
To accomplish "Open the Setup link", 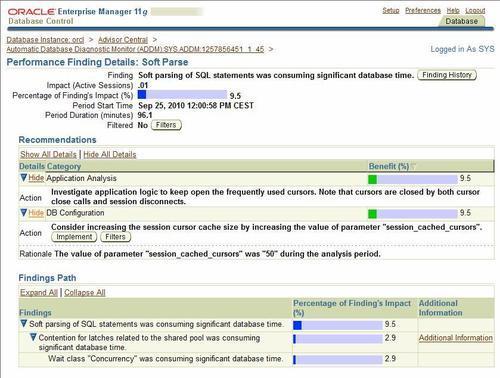I will [391, 11].
